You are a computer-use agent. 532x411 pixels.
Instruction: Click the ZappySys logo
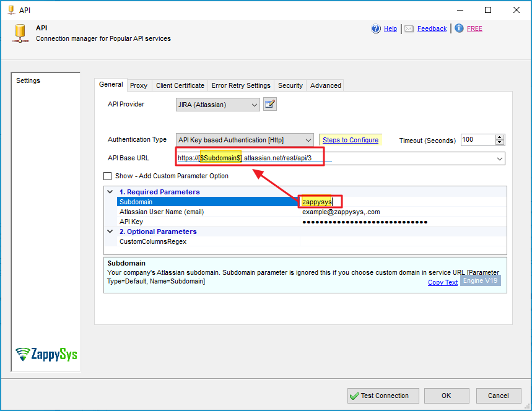click(46, 354)
